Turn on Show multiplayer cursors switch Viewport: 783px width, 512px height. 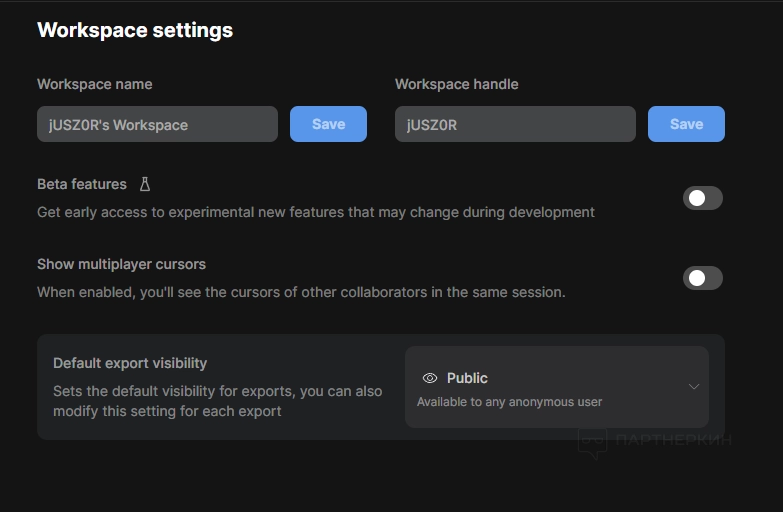[x=702, y=278]
